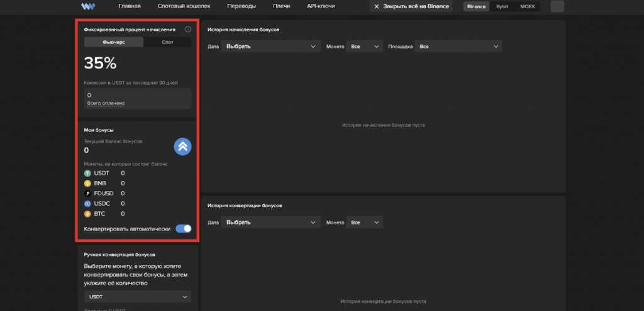The image size is (644, 311).
Task: Click the USDT coin icon
Action: pos(88,173)
